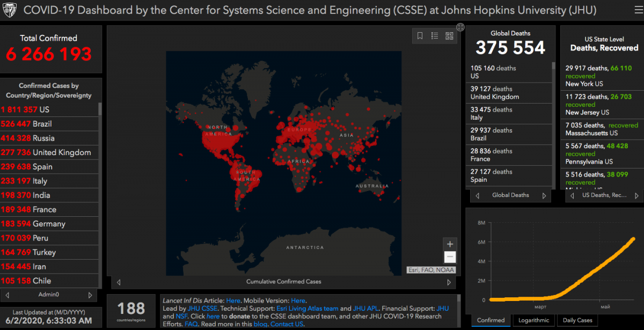Switch to the Confirmed chart tab
The height and width of the screenshot is (330, 644).
491,320
